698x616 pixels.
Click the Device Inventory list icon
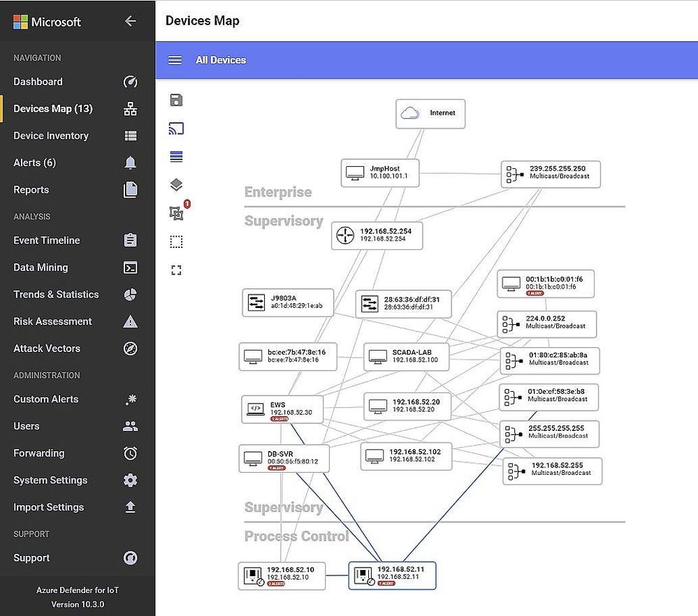(x=131, y=135)
